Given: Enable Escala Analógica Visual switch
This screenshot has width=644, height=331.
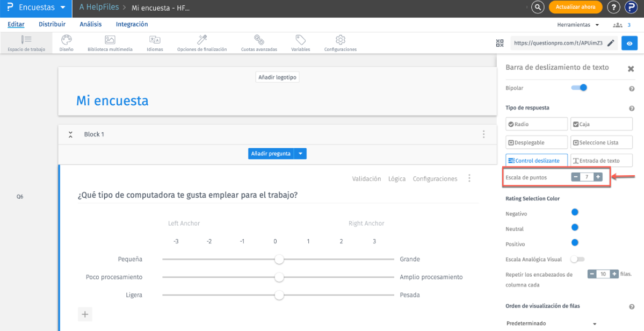Looking at the screenshot, I should point(577,260).
